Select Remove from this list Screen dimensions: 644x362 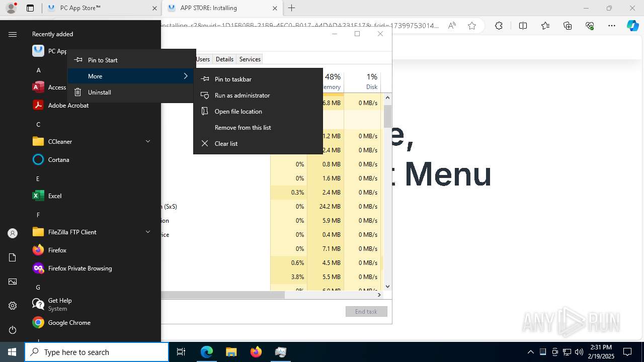click(258, 127)
